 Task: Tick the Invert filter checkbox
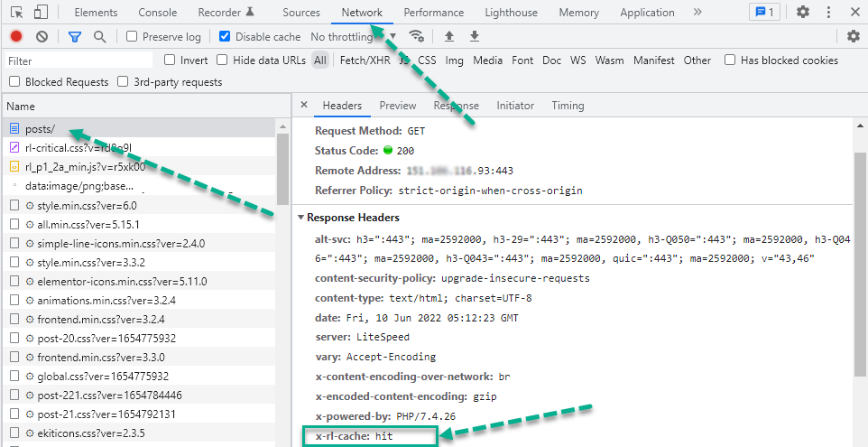[170, 60]
